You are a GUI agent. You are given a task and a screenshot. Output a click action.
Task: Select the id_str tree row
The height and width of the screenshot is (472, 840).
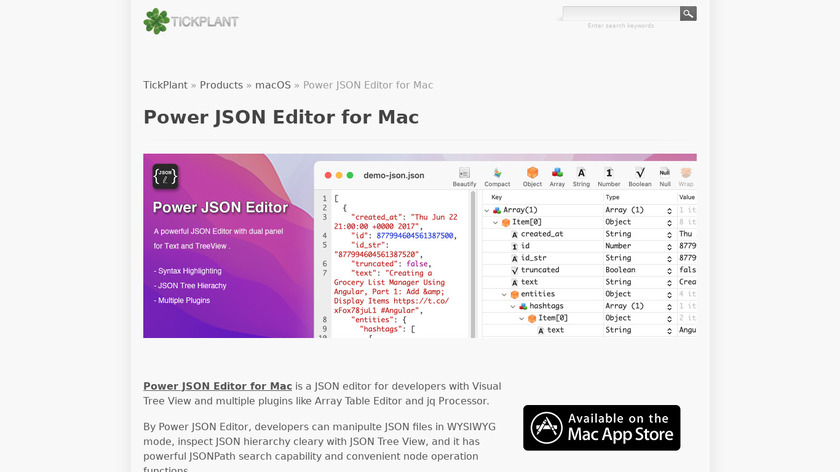pos(589,258)
